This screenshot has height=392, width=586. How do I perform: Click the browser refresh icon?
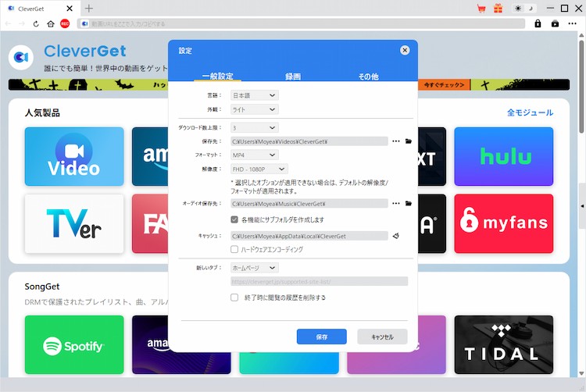pos(36,24)
